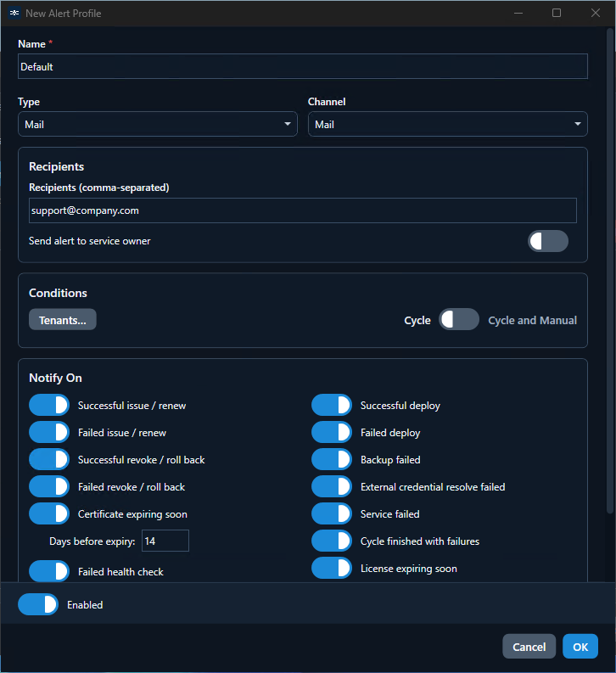Screen dimensions: 616x673
Task: Click the Recipients (comma-separated) label
Action: 99,188
